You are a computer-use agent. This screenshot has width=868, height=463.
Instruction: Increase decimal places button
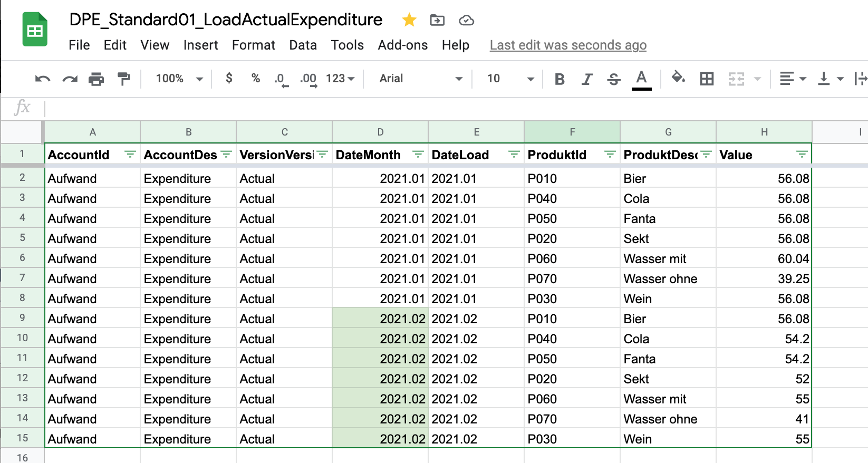[x=308, y=79]
